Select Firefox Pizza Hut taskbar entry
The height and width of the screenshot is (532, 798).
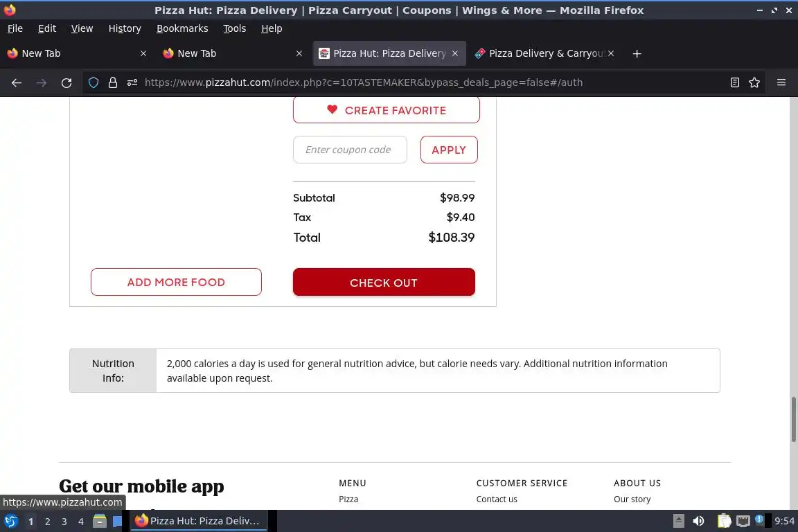199,521
